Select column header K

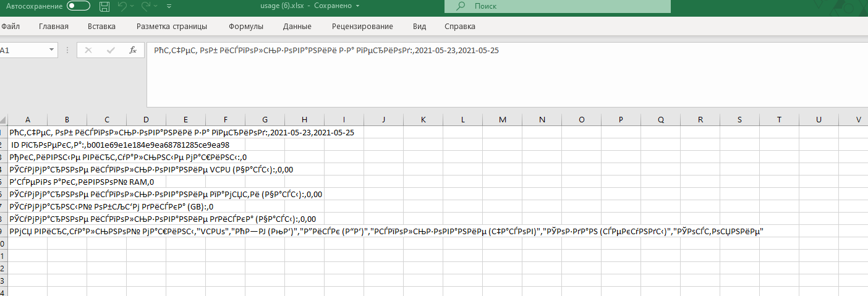[x=423, y=119]
